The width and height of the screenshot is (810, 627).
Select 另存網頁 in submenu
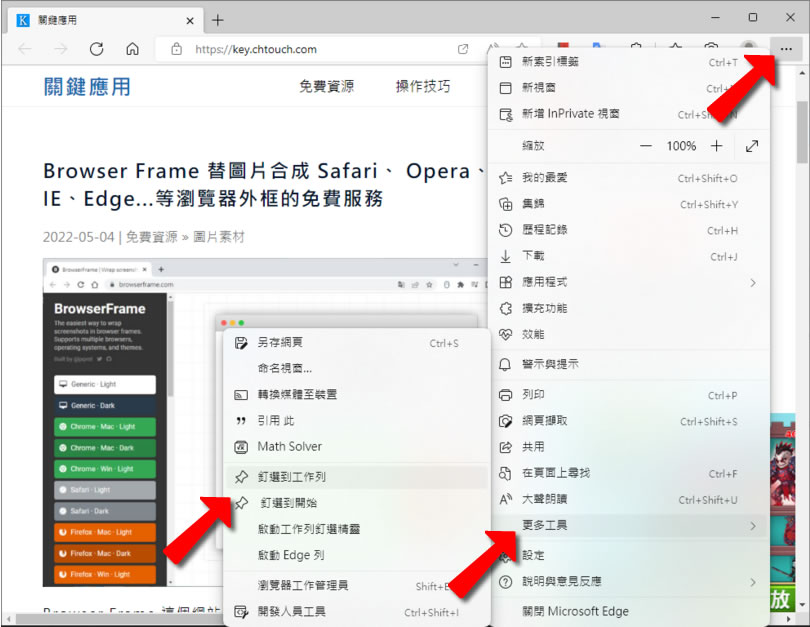(356, 343)
